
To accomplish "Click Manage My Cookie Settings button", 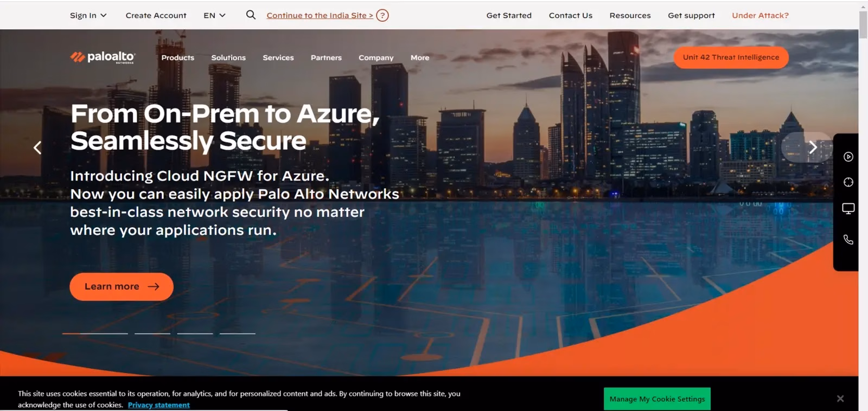I will (x=658, y=399).
